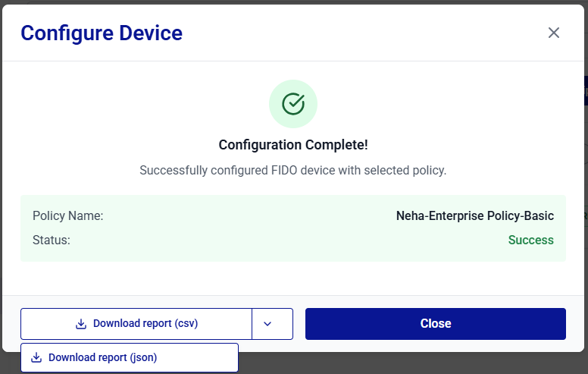Click the Configuration Complete! heading
This screenshot has width=588, height=374.
point(293,145)
